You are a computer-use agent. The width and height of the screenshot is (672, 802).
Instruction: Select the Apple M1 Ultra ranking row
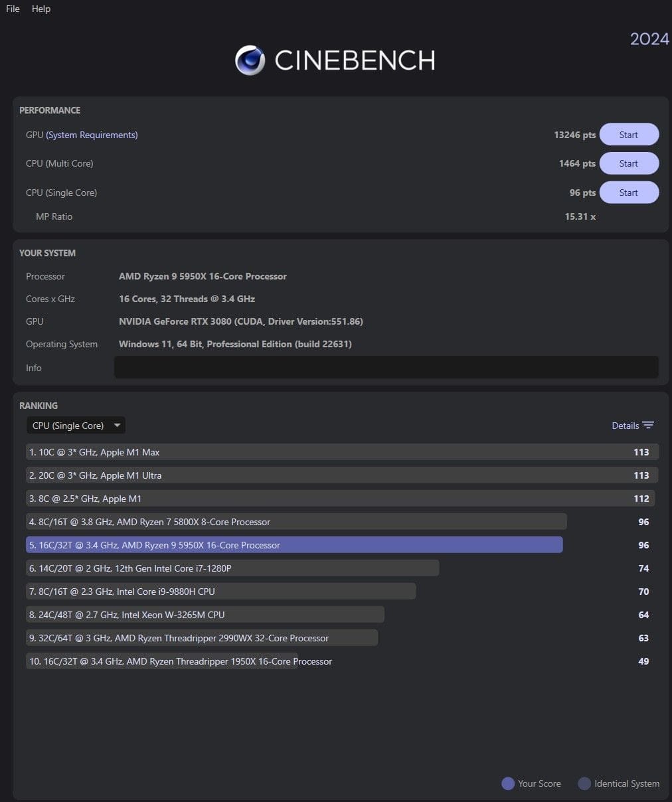pyautogui.click(x=342, y=475)
